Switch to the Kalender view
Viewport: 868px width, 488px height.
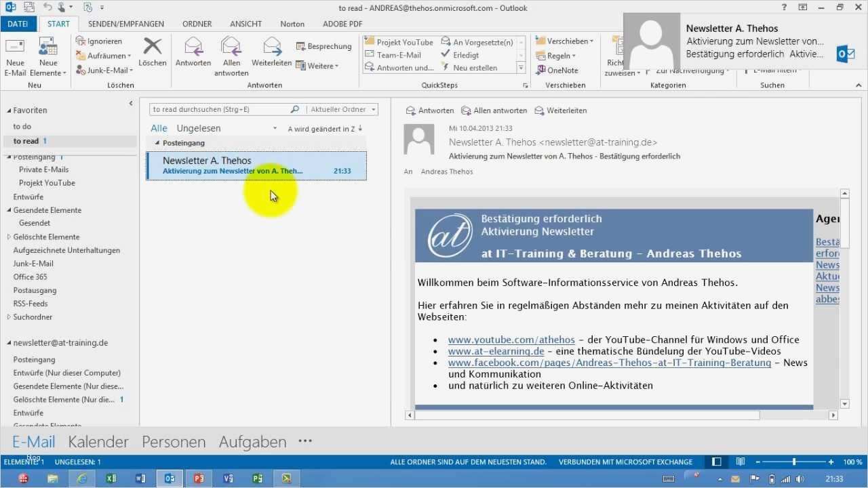tap(98, 441)
